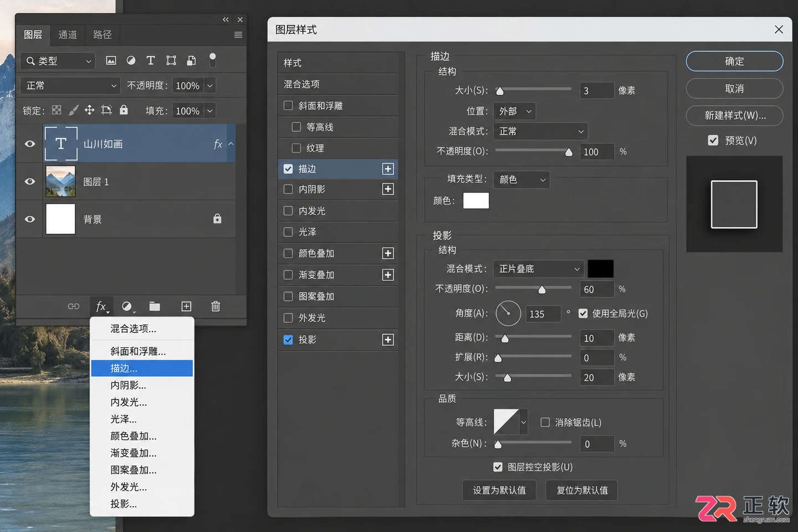Click the background layer lock icon
The width and height of the screenshot is (798, 532).
point(217,219)
